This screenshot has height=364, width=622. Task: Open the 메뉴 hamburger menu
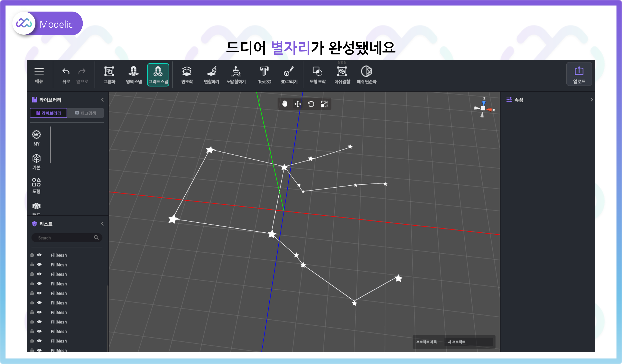coord(39,75)
